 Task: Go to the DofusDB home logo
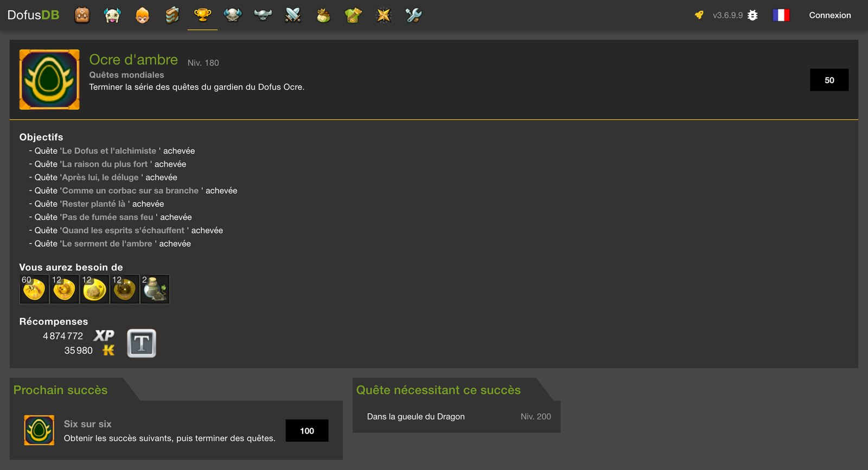(x=34, y=15)
